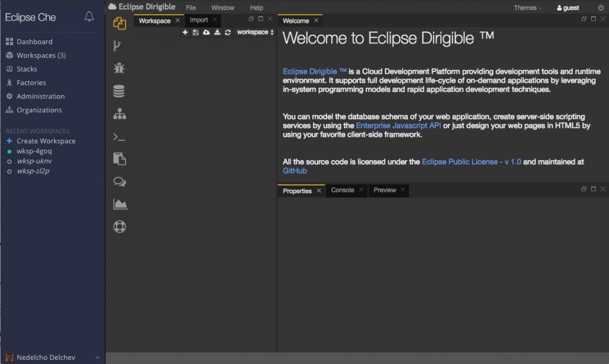This screenshot has width=609, height=364.
Task: Click the sitemap hierarchy icon in sidebar
Action: 119,114
